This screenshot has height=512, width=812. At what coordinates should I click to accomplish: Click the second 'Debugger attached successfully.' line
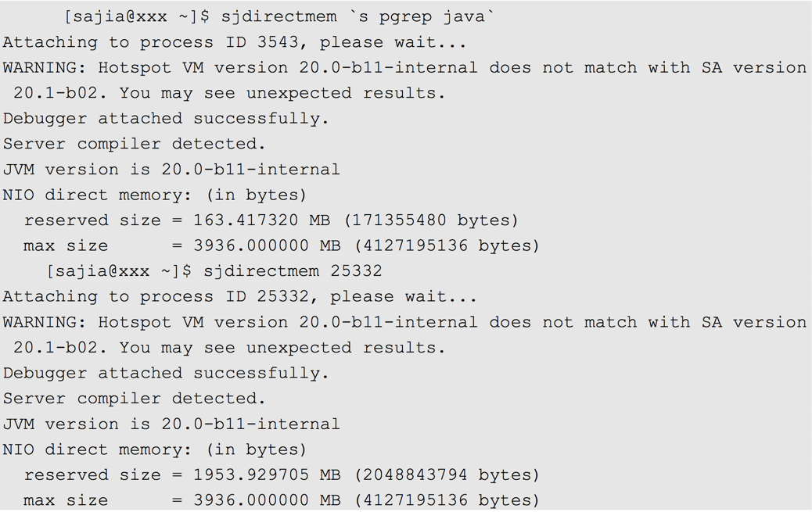click(x=166, y=374)
